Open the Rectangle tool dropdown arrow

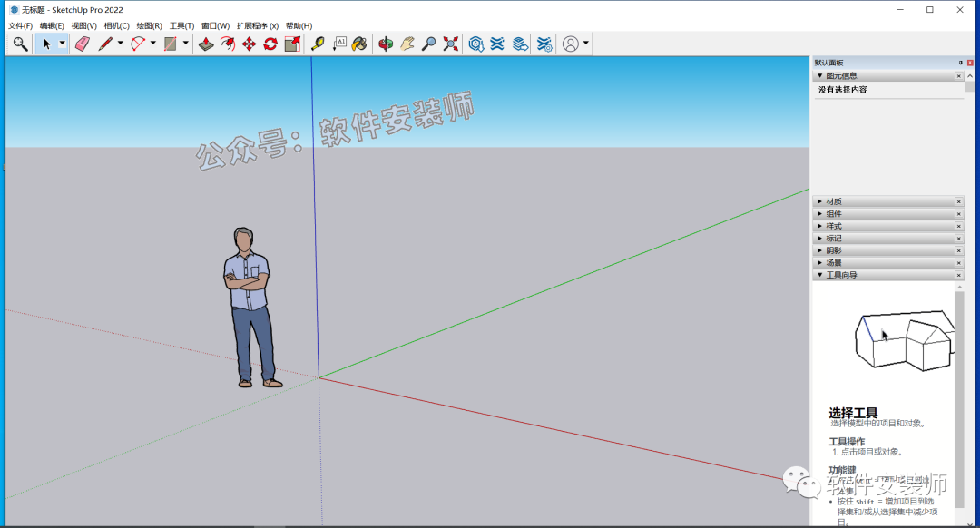click(x=186, y=44)
